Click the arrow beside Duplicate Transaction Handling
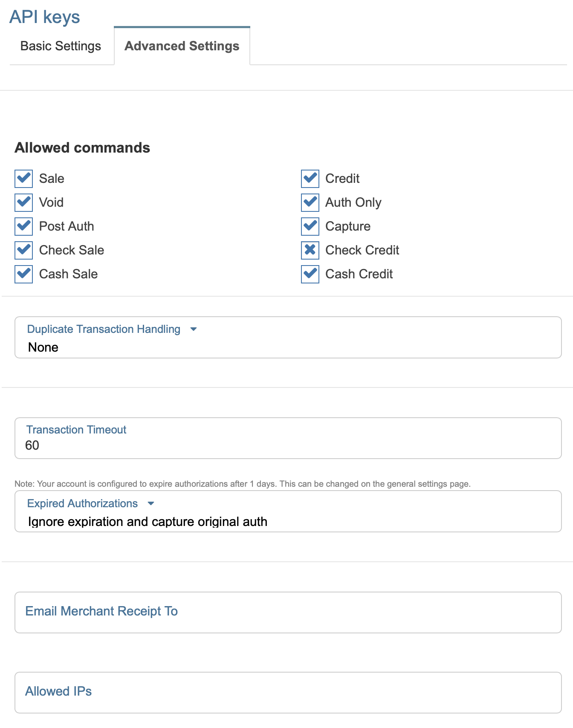This screenshot has width=573, height=728. coord(193,329)
